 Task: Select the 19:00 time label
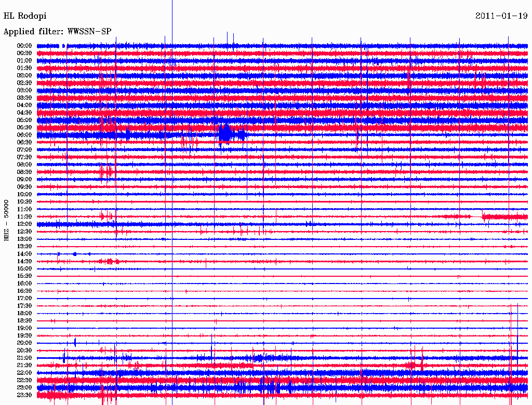[24, 328]
